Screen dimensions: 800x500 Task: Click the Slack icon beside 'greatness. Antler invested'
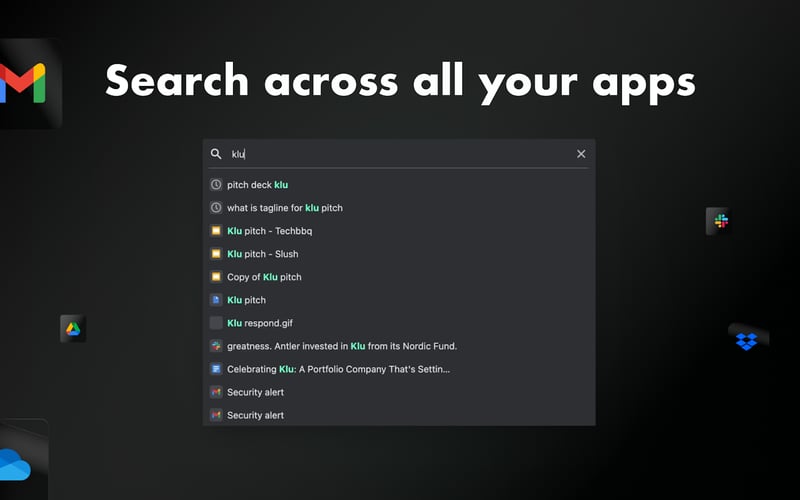(x=216, y=346)
